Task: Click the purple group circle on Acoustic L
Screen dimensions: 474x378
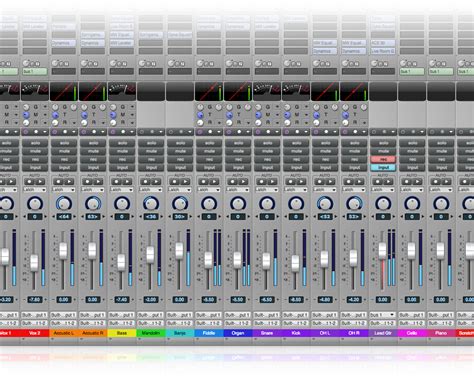Action: tap(55, 132)
